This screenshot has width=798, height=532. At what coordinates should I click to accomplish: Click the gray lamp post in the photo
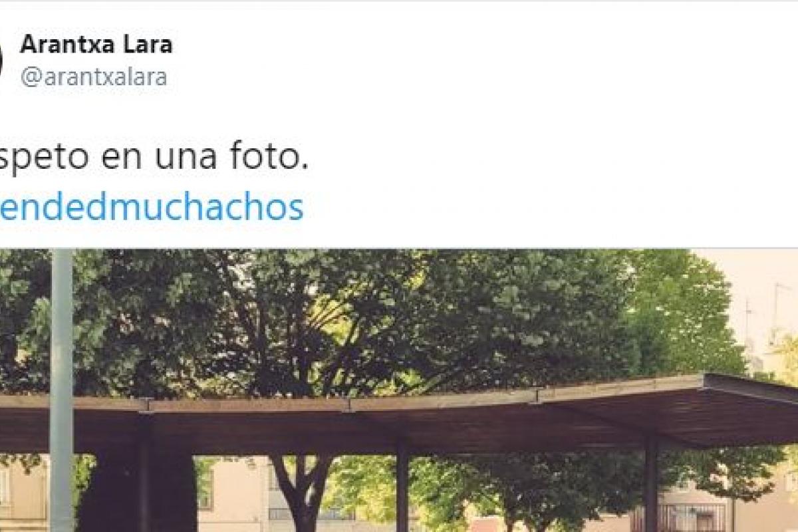[61, 390]
